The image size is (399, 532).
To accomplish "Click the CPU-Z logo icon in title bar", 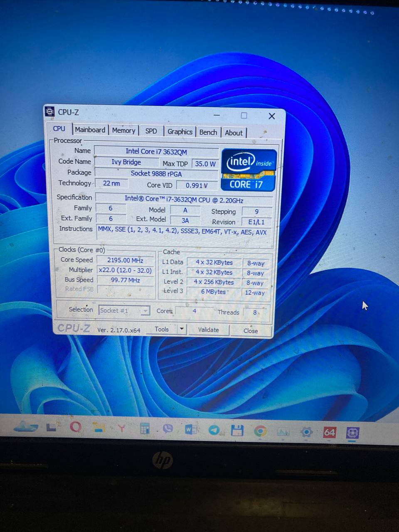I will 49,111.
